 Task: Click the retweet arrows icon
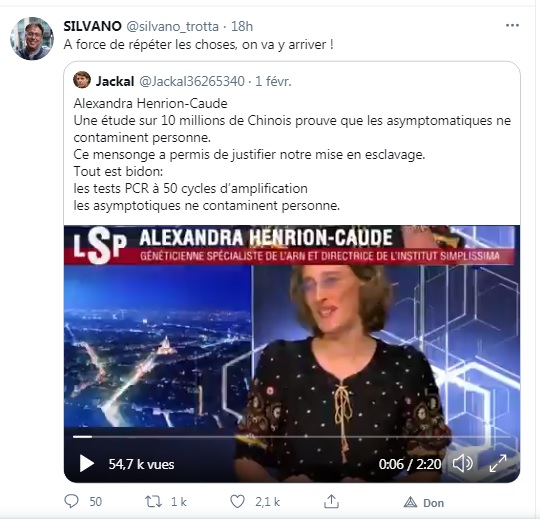(153, 502)
